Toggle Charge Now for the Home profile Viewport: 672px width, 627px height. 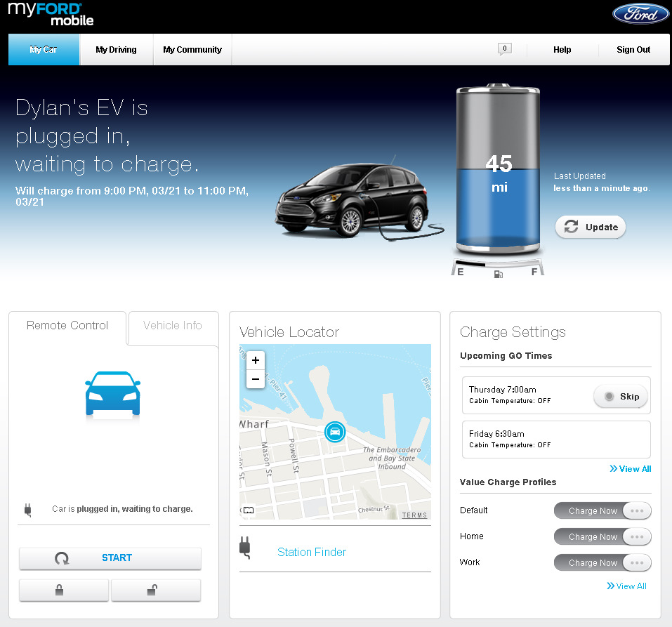point(593,536)
